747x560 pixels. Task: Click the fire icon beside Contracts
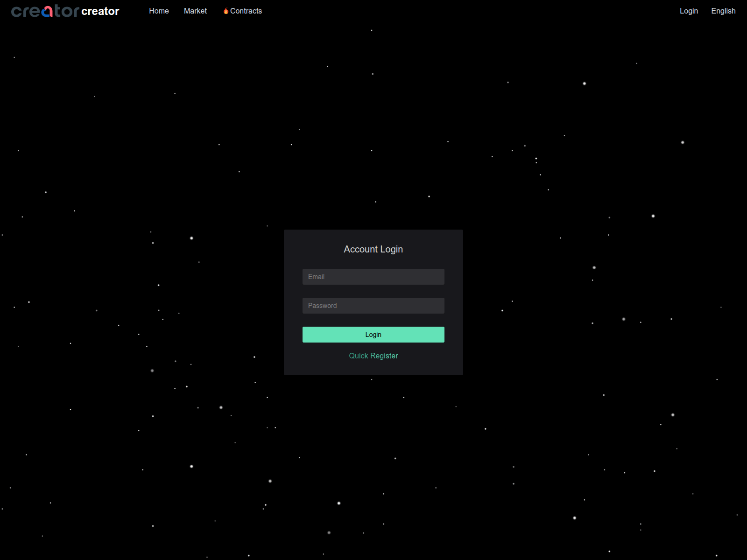226,10
